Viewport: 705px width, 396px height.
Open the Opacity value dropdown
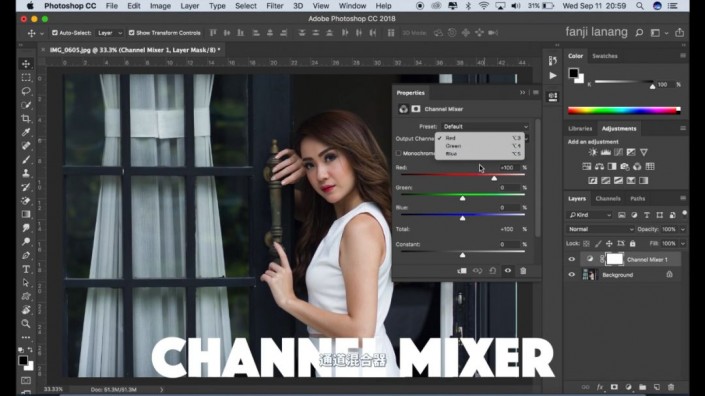point(683,229)
